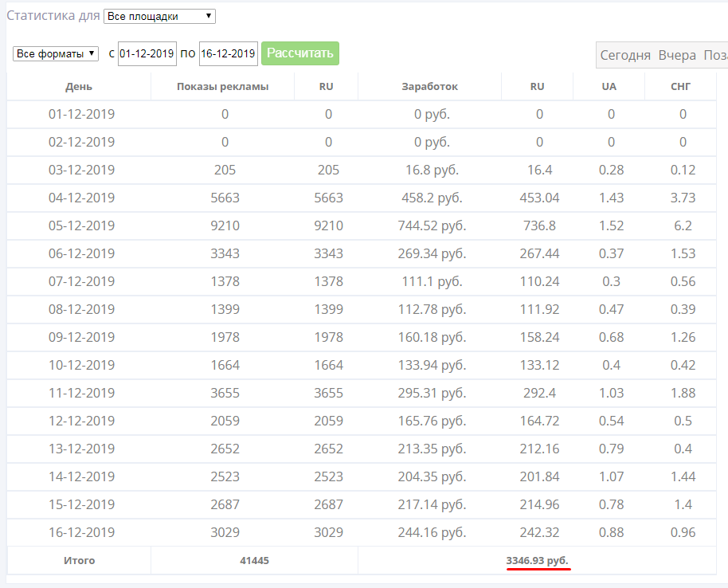Select the row for 05-12-2019
The image size is (728, 588).
tap(362, 225)
